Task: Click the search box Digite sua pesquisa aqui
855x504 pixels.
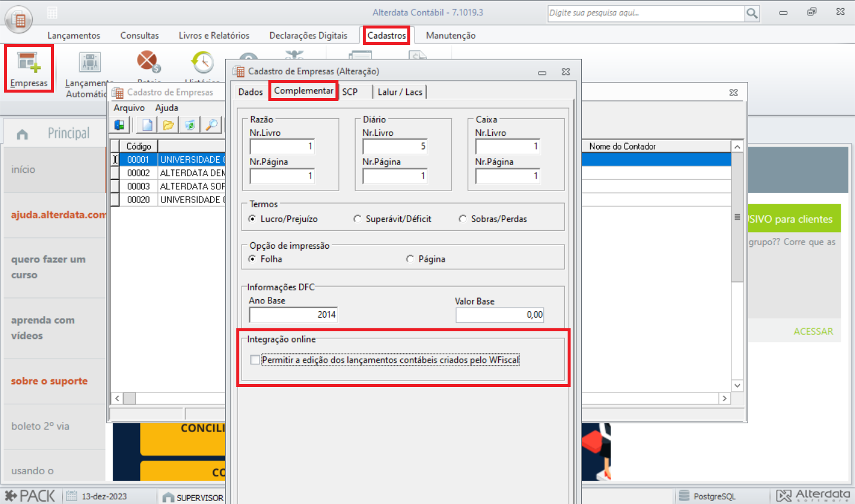Action: pos(646,13)
